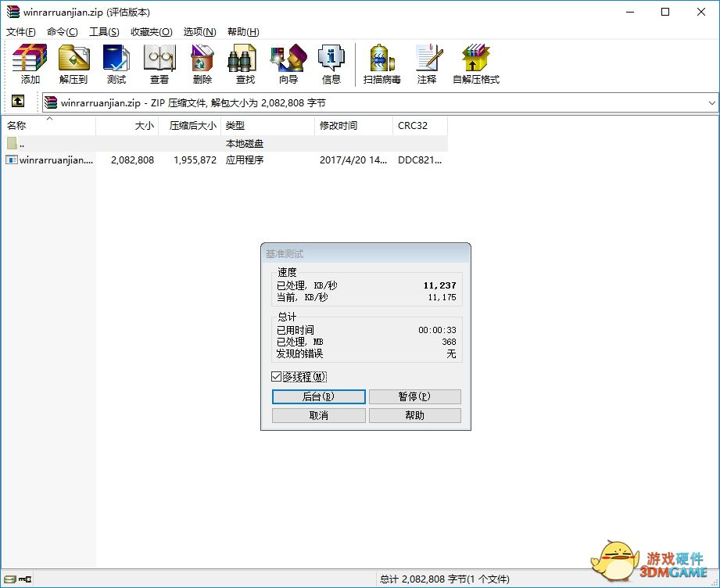
Task: Click the archive path address field
Action: (x=379, y=103)
